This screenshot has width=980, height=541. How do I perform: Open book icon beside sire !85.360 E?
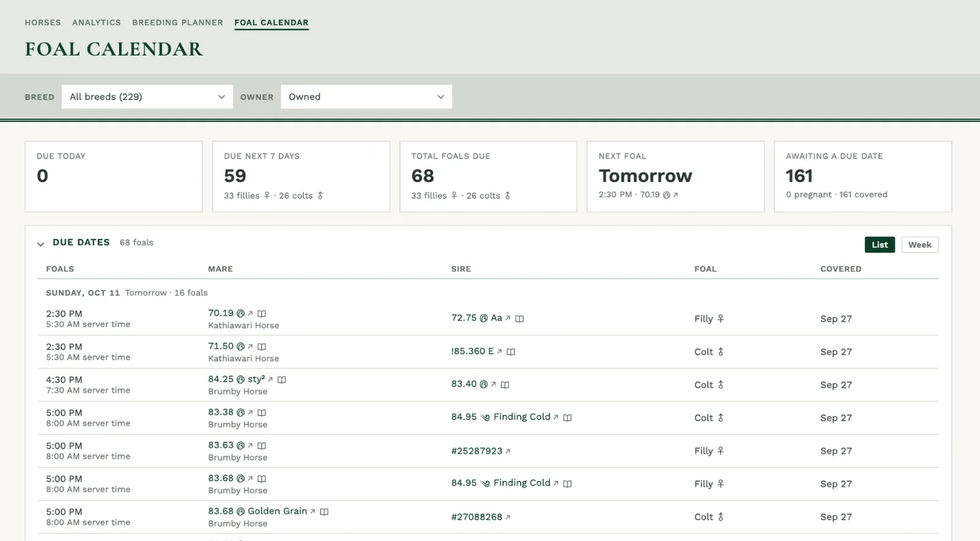point(511,352)
